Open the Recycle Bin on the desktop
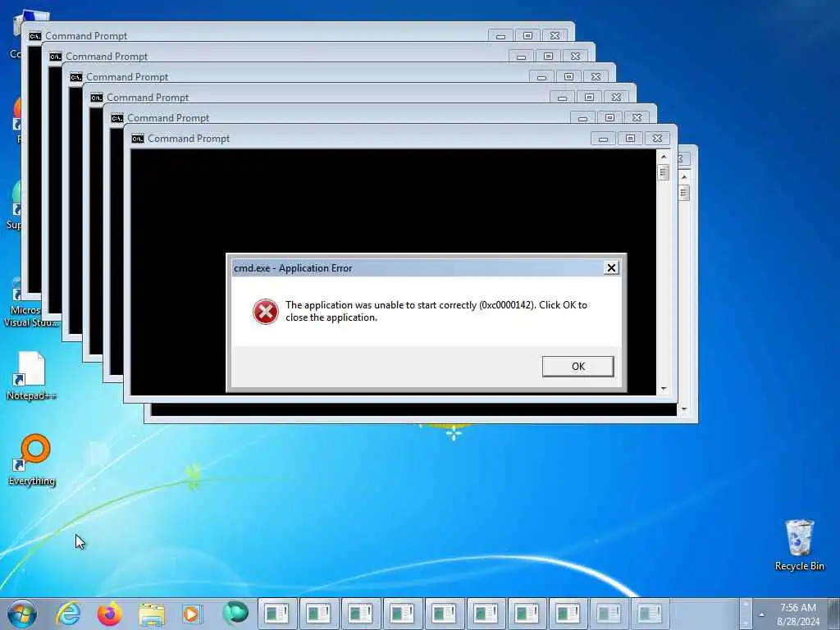The image size is (840, 630). click(799, 545)
